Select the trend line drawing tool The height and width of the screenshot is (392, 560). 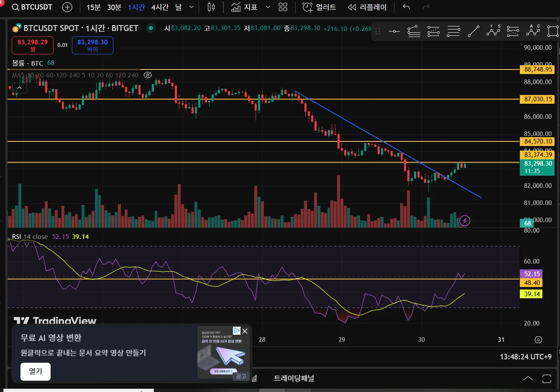pyautogui.click(x=473, y=31)
